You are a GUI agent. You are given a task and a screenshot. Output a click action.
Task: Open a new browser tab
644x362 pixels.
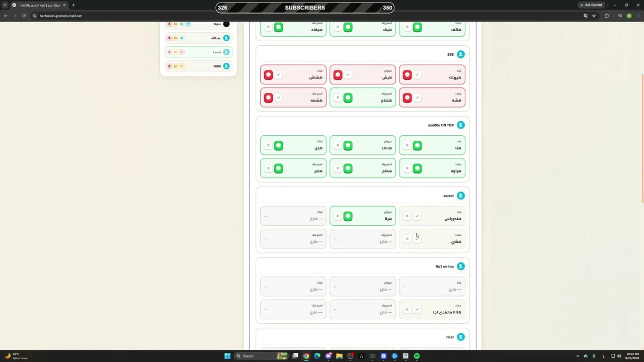[73, 5]
